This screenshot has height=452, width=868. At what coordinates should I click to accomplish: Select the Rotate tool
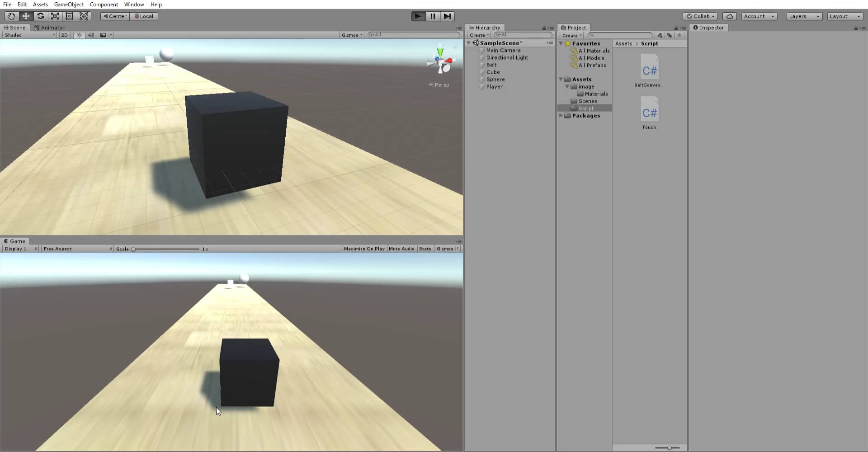tap(40, 16)
